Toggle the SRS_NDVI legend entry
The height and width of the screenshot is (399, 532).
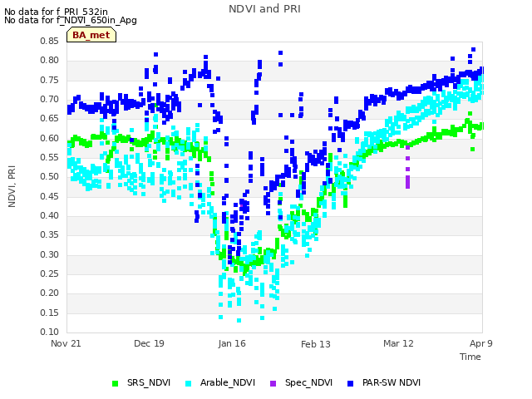[141, 383]
